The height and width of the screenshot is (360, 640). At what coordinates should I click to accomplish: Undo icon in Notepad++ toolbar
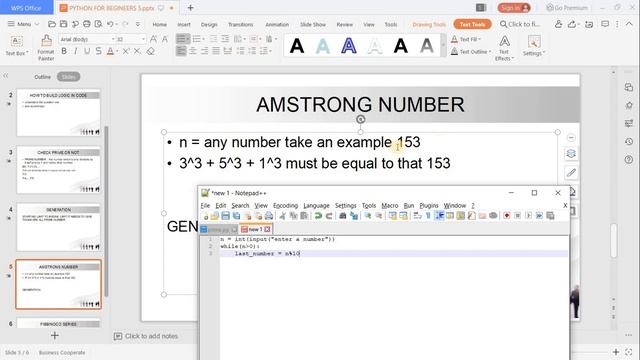point(318,216)
